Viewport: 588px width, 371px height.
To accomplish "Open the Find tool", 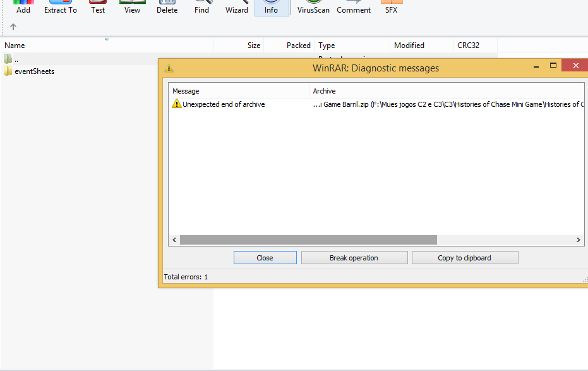I will pyautogui.click(x=201, y=8).
